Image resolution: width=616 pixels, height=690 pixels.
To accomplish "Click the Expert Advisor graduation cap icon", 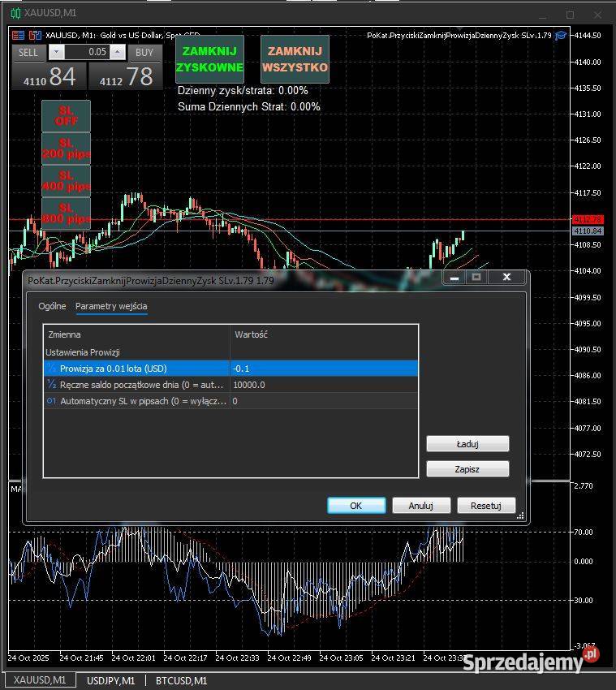I will click(x=561, y=35).
